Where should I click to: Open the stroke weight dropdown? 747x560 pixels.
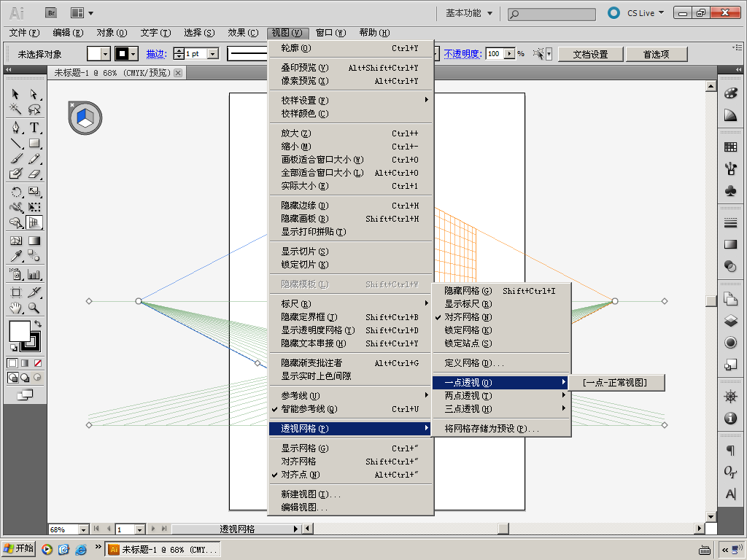[x=213, y=54]
